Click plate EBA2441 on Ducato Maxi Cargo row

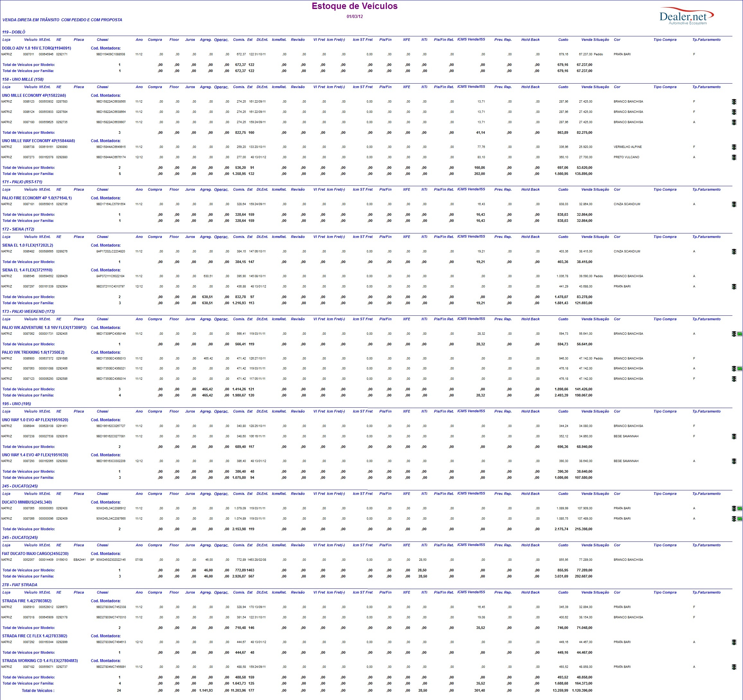[80, 560]
